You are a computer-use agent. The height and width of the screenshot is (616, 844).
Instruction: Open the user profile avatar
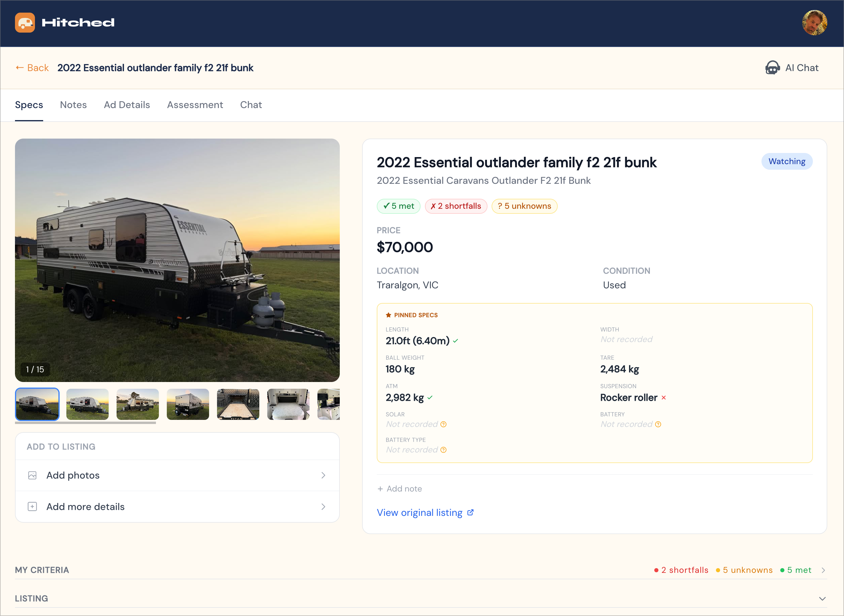click(815, 23)
